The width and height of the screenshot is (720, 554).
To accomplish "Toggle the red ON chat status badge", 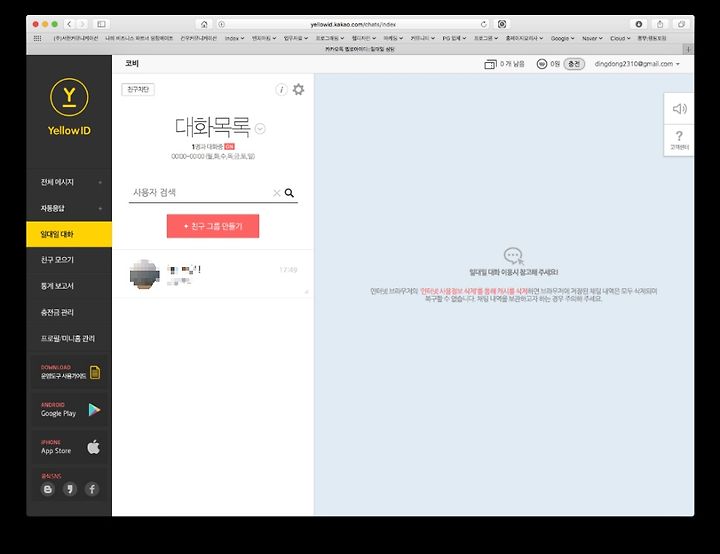I will [x=229, y=147].
